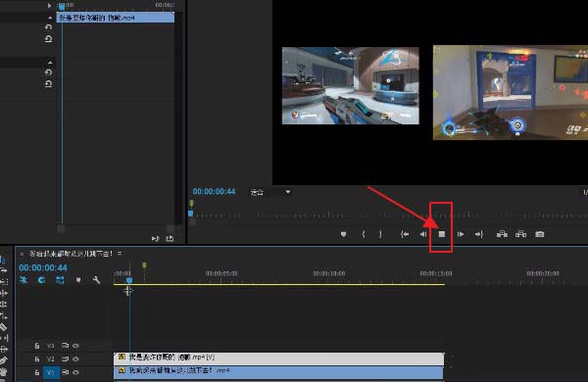The height and width of the screenshot is (382, 588).
Task: Reset the first parameter of the upper effect group
Action: point(48,27)
